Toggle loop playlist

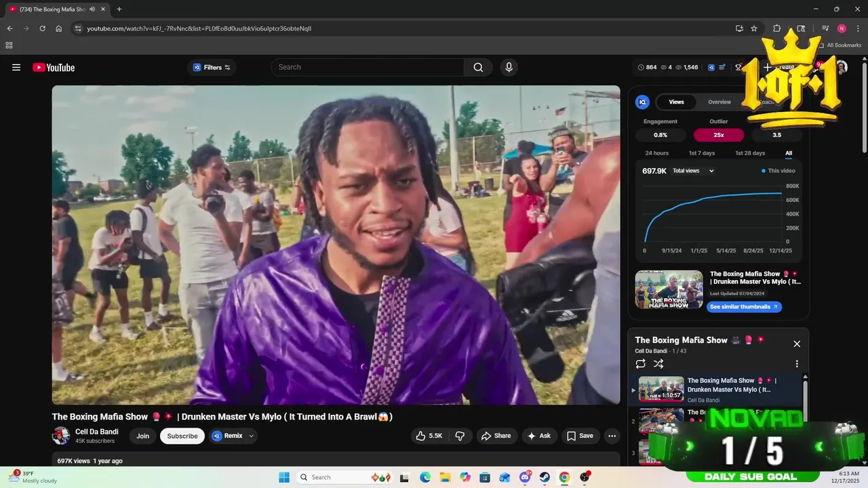(641, 364)
